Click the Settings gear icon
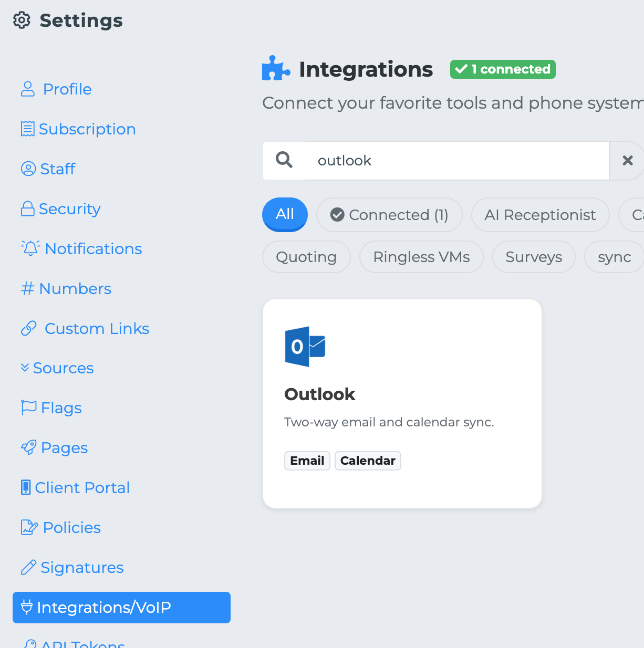The height and width of the screenshot is (648, 644). [22, 20]
